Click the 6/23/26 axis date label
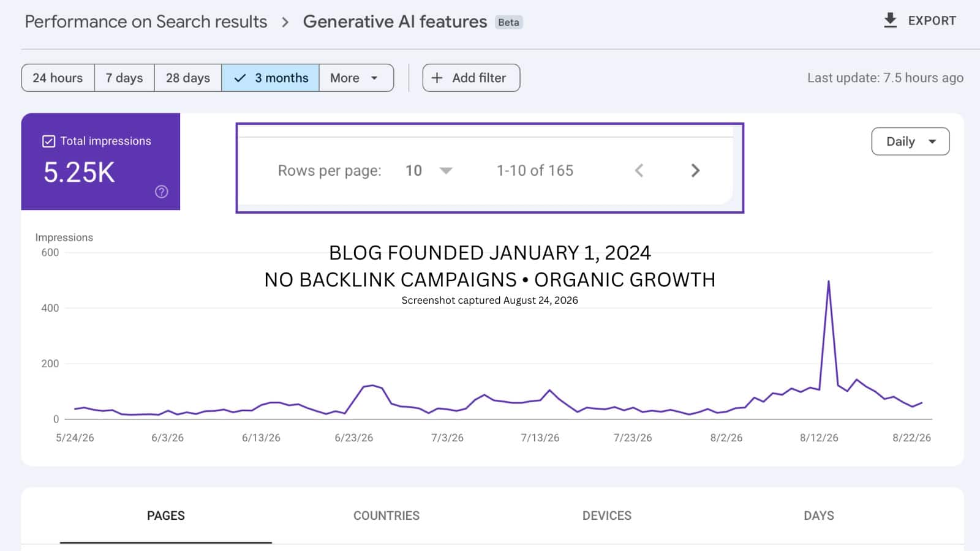The height and width of the screenshot is (551, 980). (353, 438)
